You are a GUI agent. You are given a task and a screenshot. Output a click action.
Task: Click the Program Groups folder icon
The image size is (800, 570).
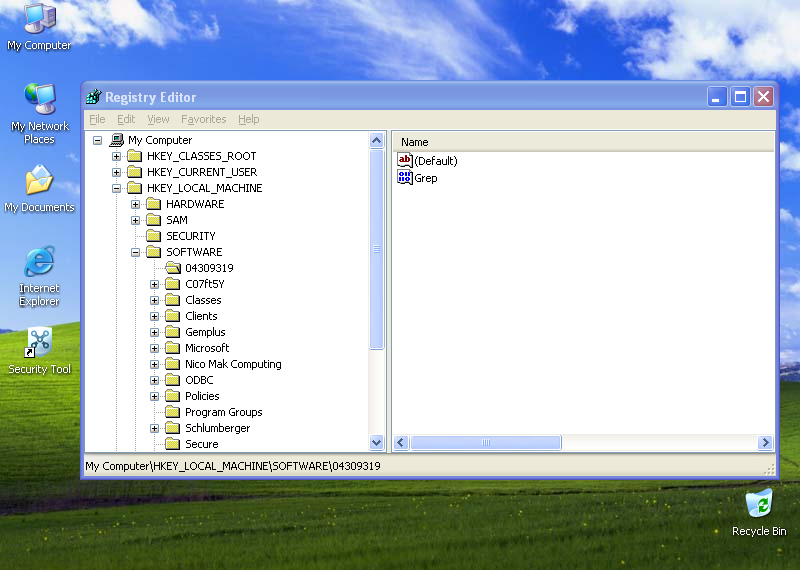click(173, 412)
